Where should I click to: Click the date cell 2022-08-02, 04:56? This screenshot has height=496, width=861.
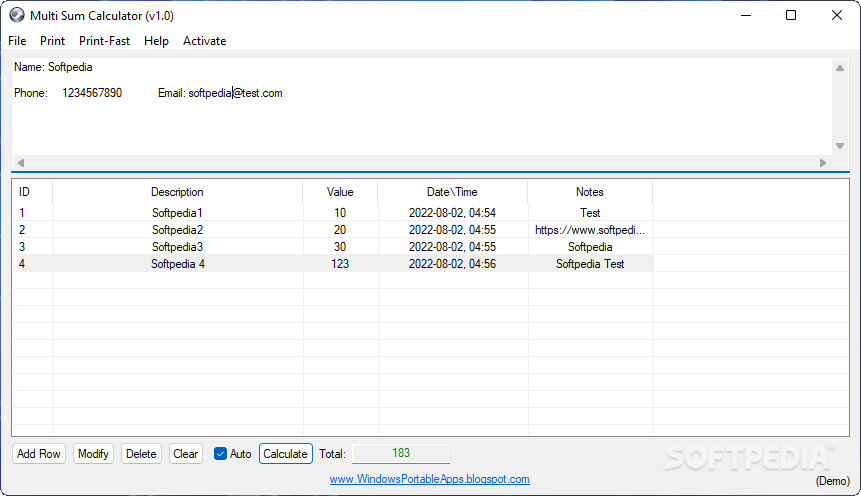(452, 264)
